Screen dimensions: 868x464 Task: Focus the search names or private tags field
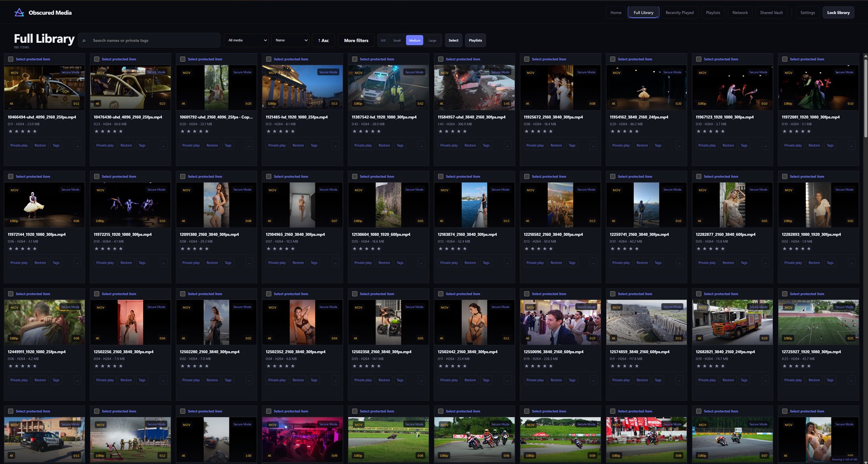[x=149, y=40]
